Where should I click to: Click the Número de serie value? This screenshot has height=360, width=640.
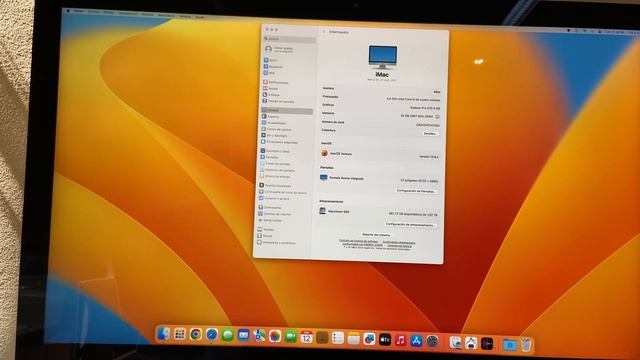[x=428, y=125]
